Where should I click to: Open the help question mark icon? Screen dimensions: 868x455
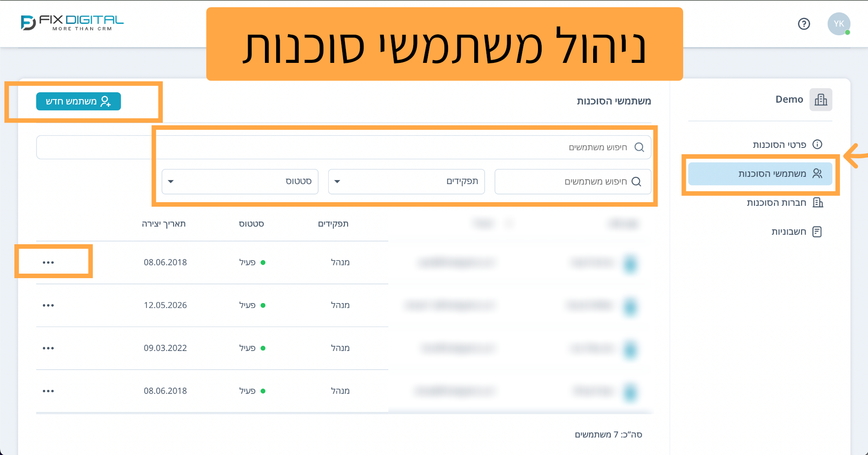(804, 24)
